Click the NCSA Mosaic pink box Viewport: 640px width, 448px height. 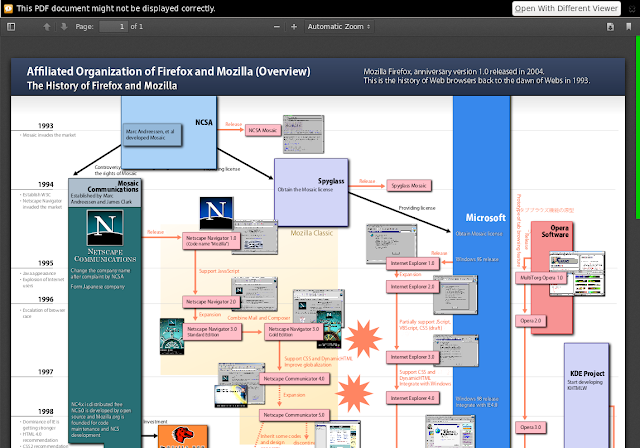pos(263,130)
